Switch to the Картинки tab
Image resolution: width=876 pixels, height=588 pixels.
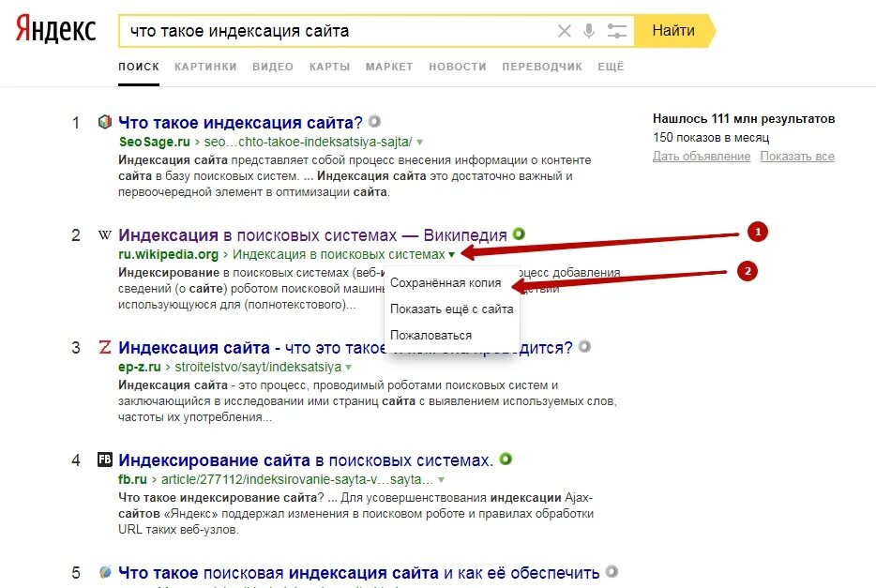(205, 67)
